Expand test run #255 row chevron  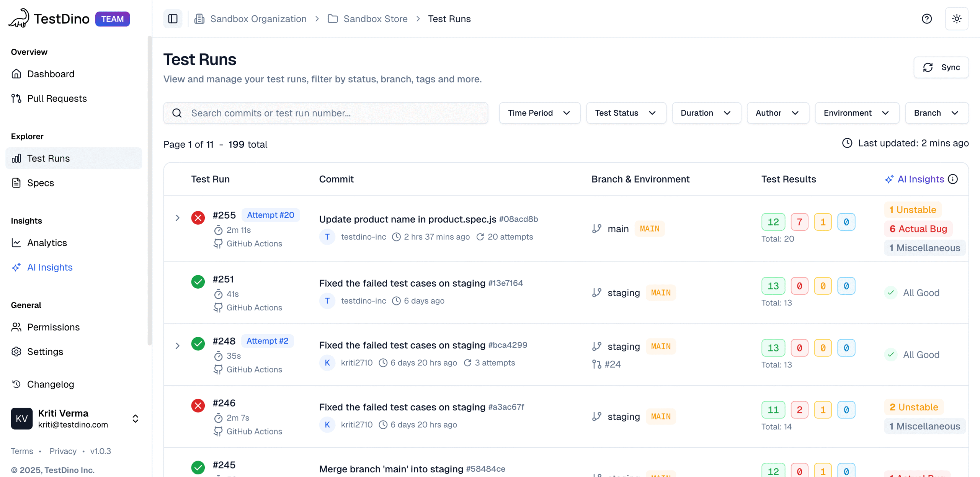(177, 218)
